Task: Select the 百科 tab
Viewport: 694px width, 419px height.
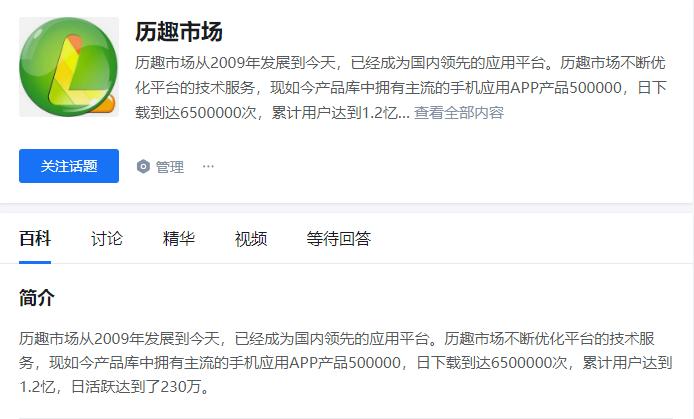Action: (35, 238)
